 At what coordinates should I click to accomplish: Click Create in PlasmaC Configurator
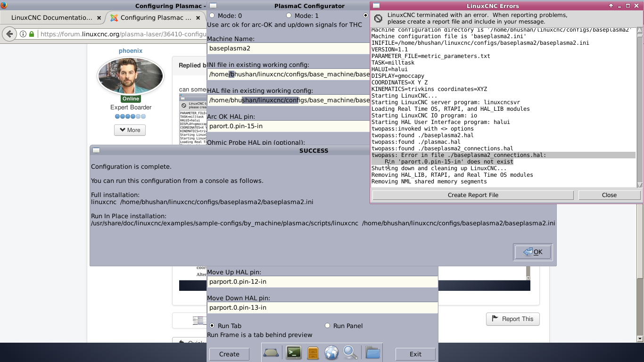click(229, 354)
